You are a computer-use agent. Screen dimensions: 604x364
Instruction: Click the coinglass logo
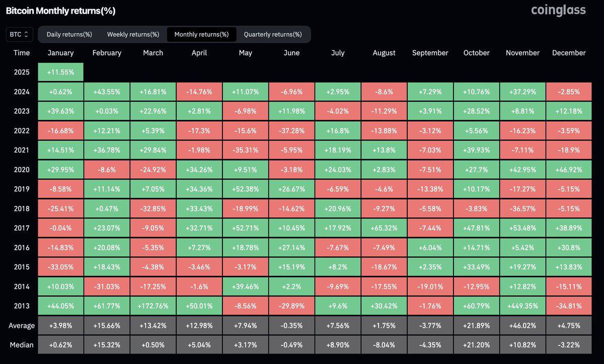[x=558, y=10]
